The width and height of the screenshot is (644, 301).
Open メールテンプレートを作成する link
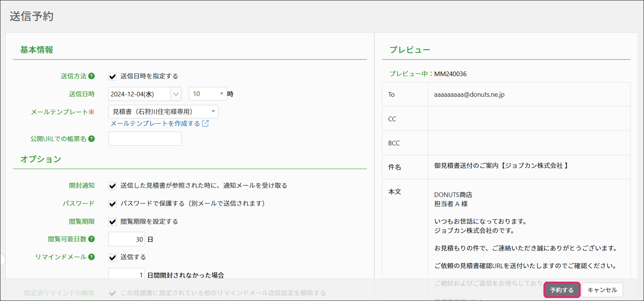(155, 124)
